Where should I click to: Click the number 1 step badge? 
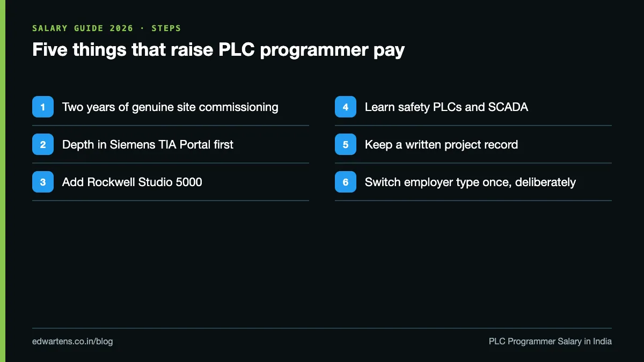pyautogui.click(x=43, y=107)
